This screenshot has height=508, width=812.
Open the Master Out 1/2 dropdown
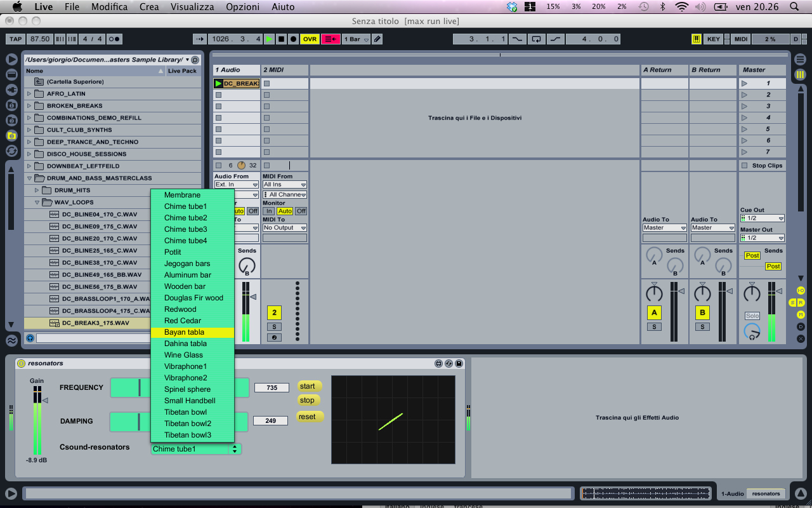(x=763, y=237)
